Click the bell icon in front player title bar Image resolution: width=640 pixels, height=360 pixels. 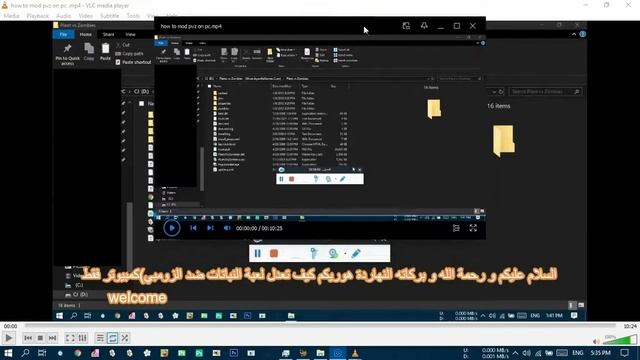(x=424, y=26)
